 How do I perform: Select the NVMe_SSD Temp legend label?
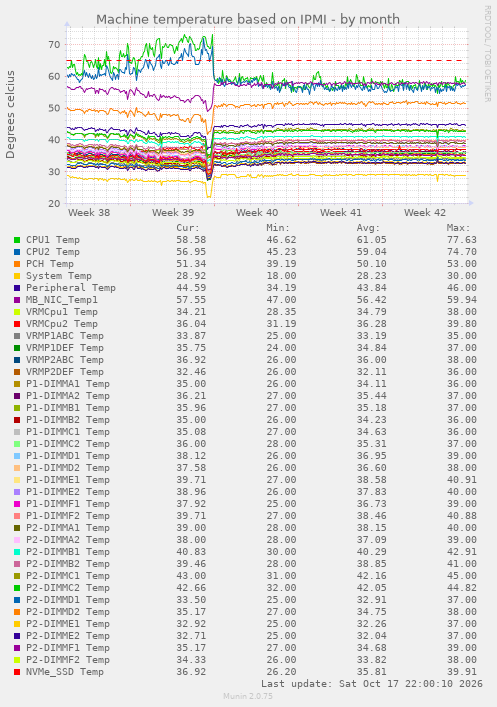tap(65, 672)
